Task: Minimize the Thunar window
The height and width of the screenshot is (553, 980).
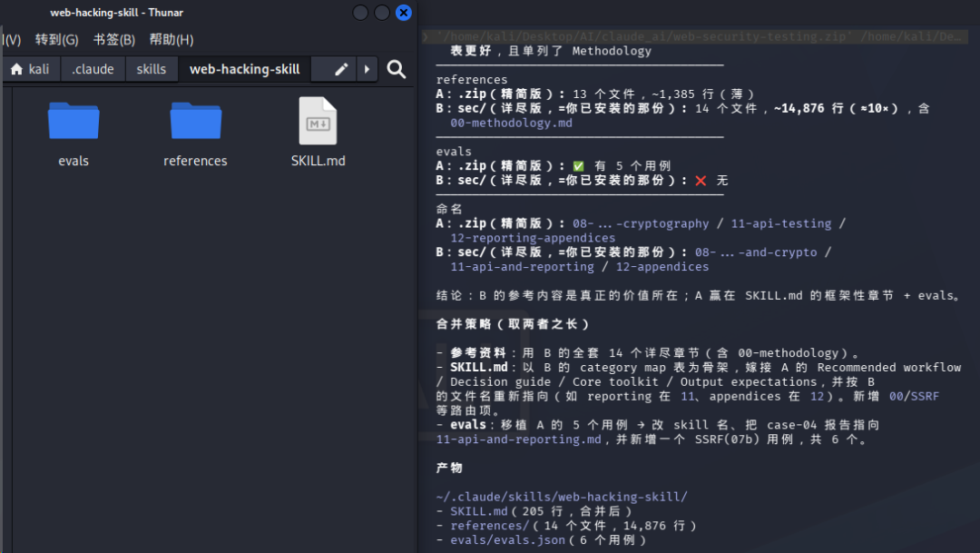Action: click(x=360, y=13)
